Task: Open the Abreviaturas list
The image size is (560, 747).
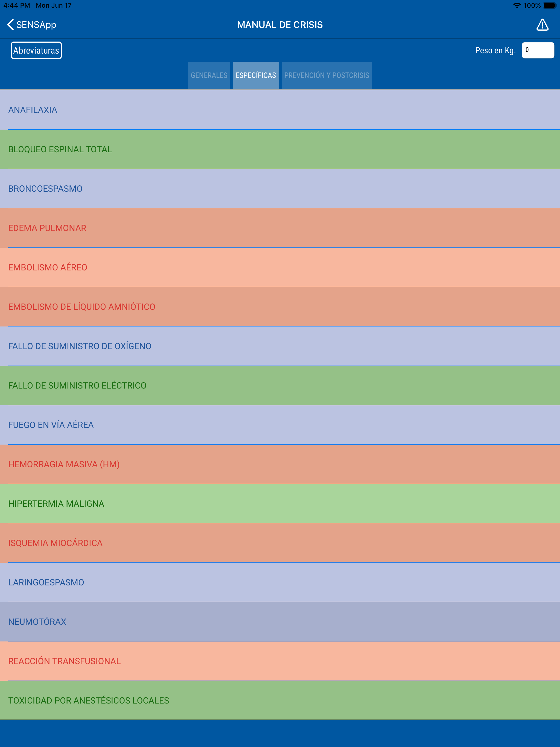Action: click(36, 50)
